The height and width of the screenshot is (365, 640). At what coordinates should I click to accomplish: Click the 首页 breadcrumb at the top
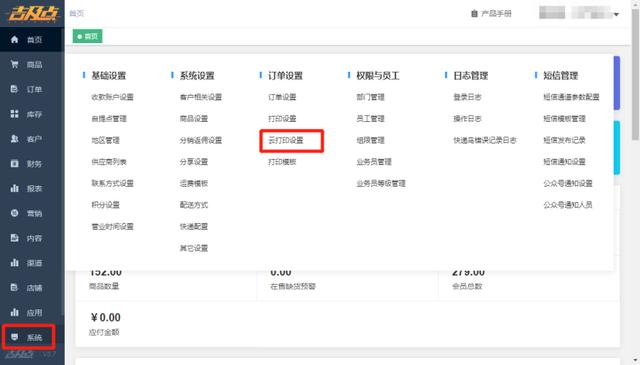[x=76, y=13]
